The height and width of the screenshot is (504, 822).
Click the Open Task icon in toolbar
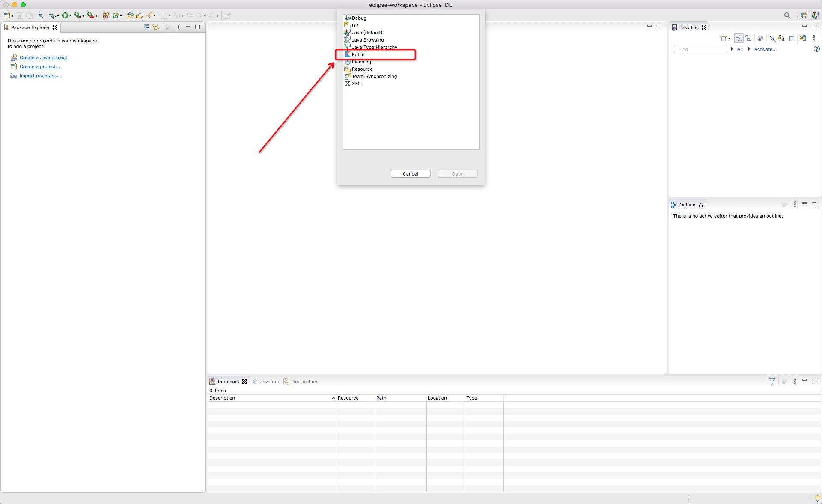tap(139, 15)
